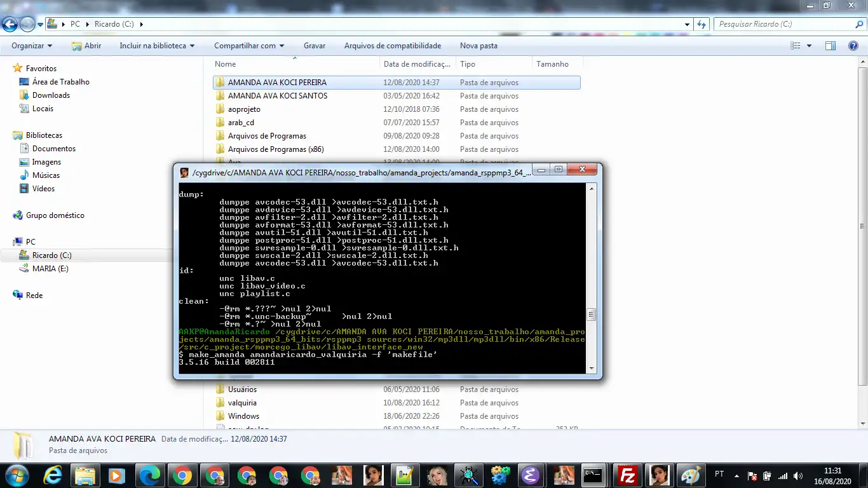Open Downloads in the navigation pane

tap(51, 95)
